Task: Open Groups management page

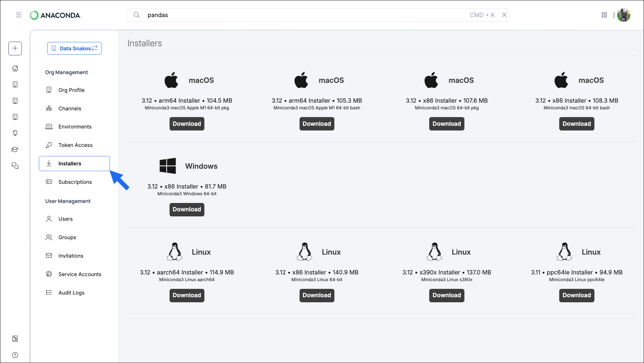Action: [74, 237]
